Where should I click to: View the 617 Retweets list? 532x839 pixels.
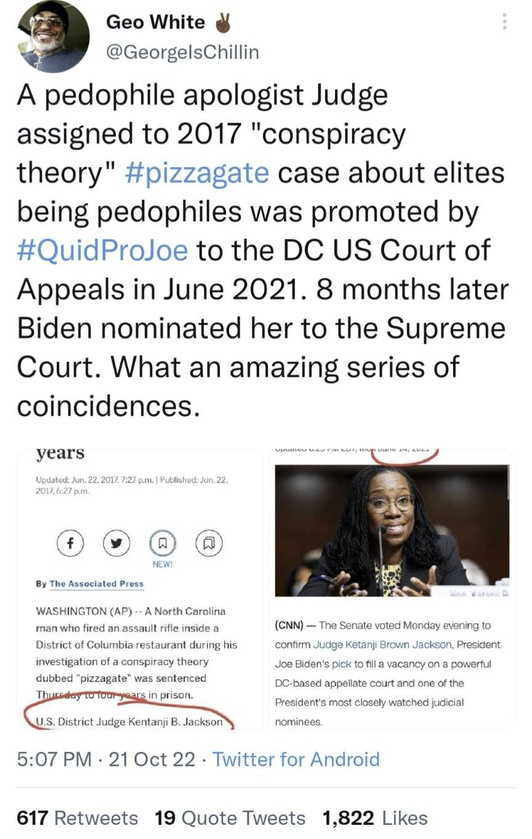coord(77,818)
